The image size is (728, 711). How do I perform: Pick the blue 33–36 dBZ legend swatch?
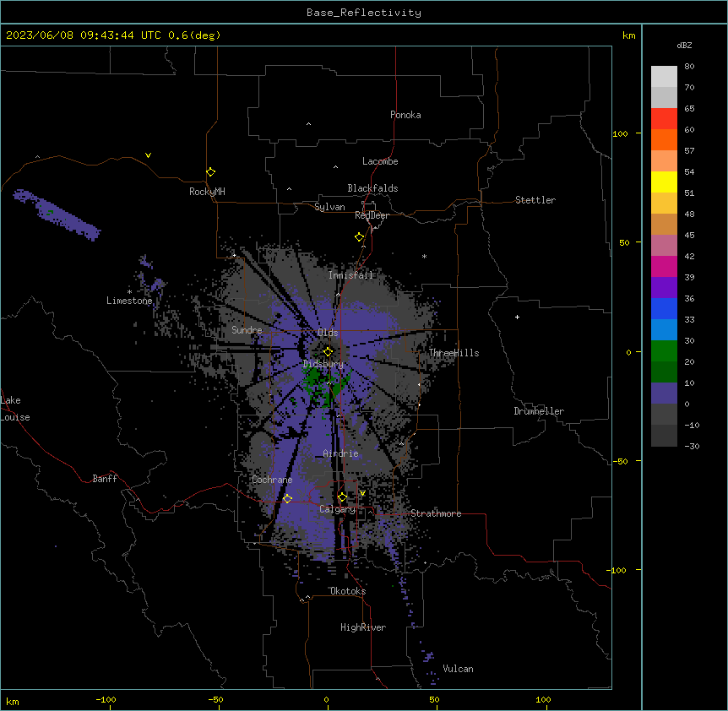tap(664, 308)
